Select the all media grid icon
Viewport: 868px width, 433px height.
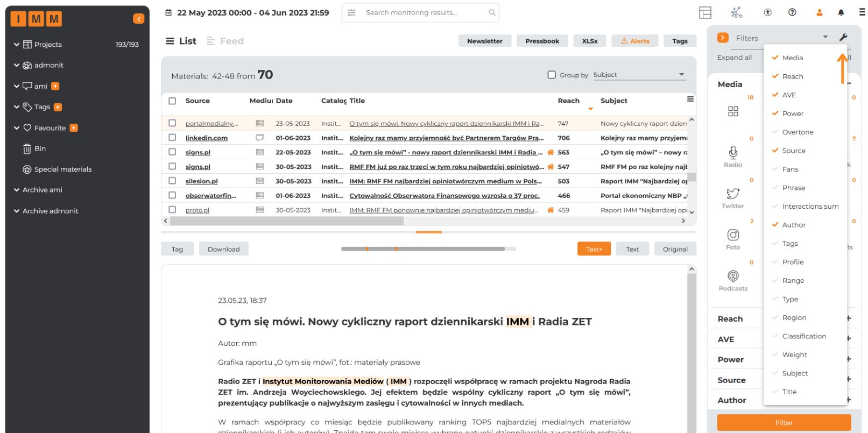[733, 111]
